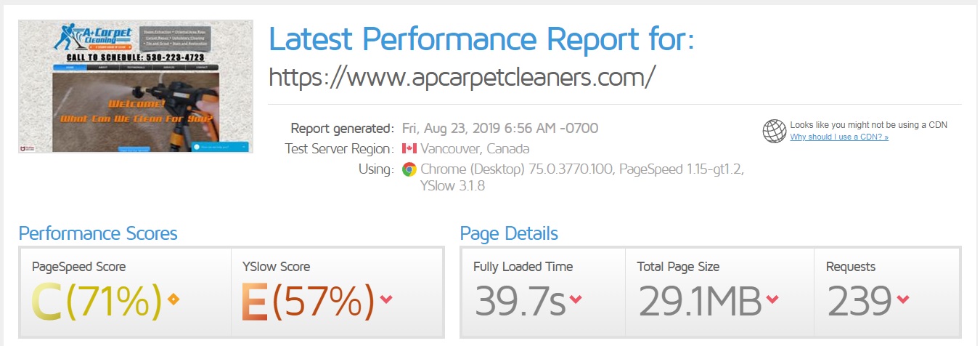The image size is (980, 346).
Task: Click the Page Details heading
Action: (x=509, y=233)
